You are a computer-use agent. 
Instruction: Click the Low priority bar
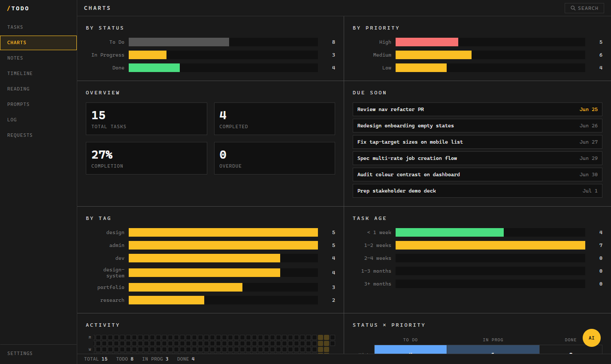(421, 68)
